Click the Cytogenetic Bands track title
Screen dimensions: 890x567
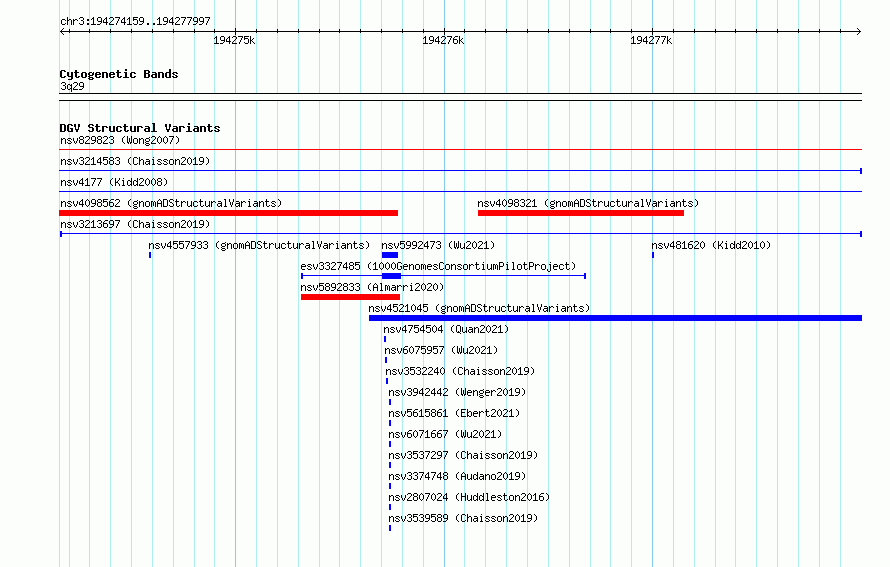(x=119, y=74)
